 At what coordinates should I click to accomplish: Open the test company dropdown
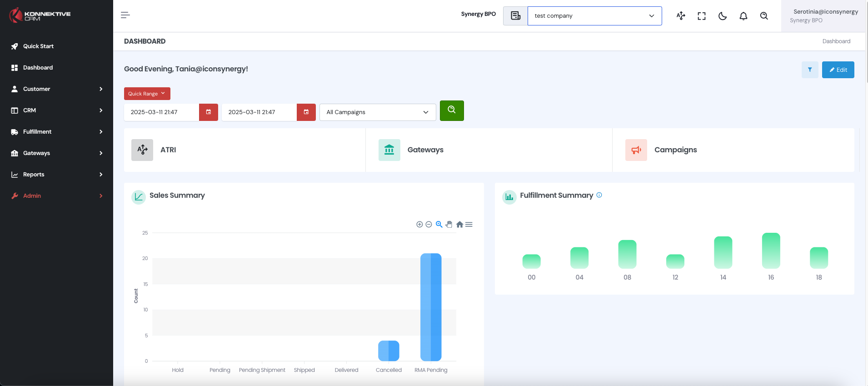[x=594, y=16]
